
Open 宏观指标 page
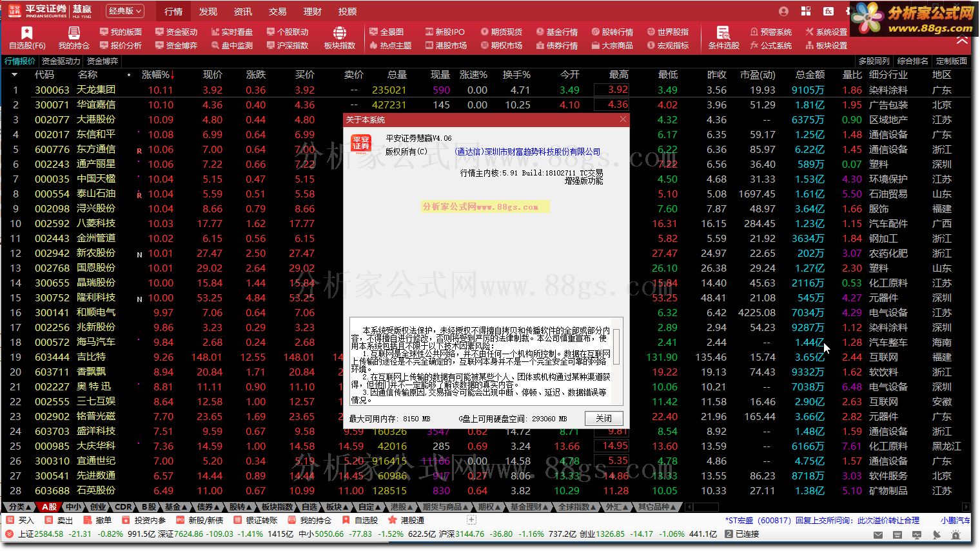coord(667,45)
